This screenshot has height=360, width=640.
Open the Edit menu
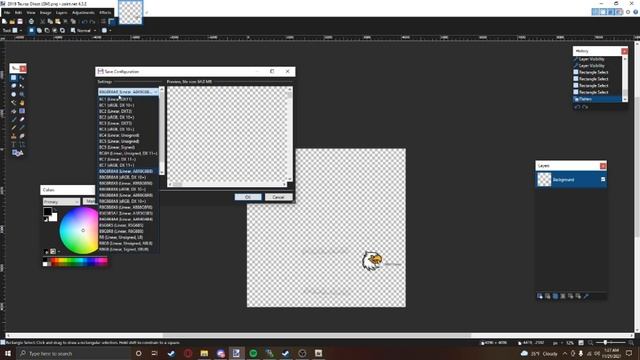pos(18,13)
